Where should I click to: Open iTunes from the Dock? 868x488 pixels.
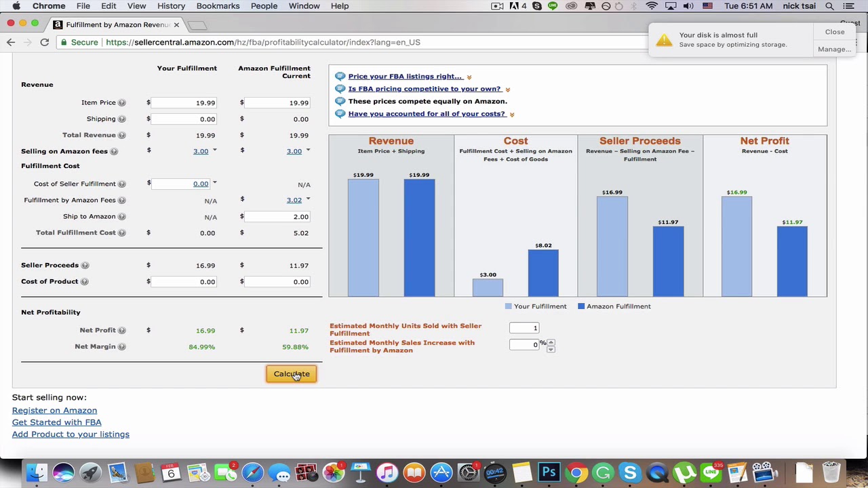pos(387,472)
